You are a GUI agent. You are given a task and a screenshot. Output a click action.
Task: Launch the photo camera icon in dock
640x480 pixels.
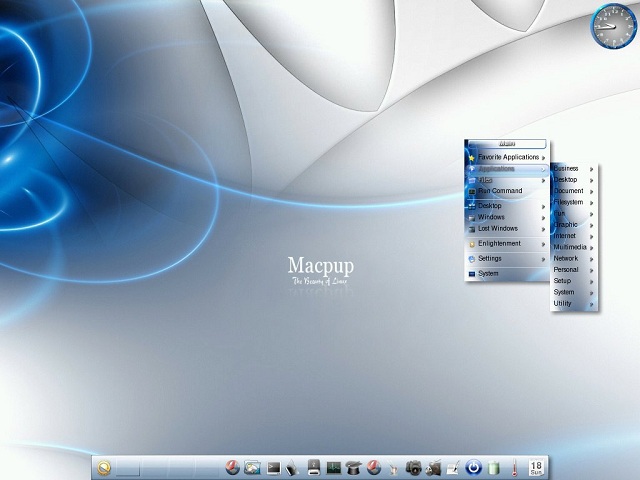413,468
